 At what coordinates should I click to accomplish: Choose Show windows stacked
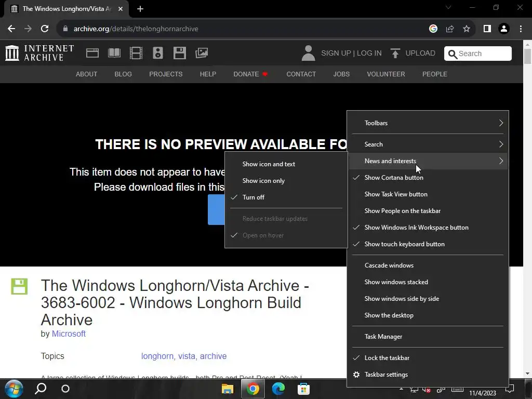point(428,282)
